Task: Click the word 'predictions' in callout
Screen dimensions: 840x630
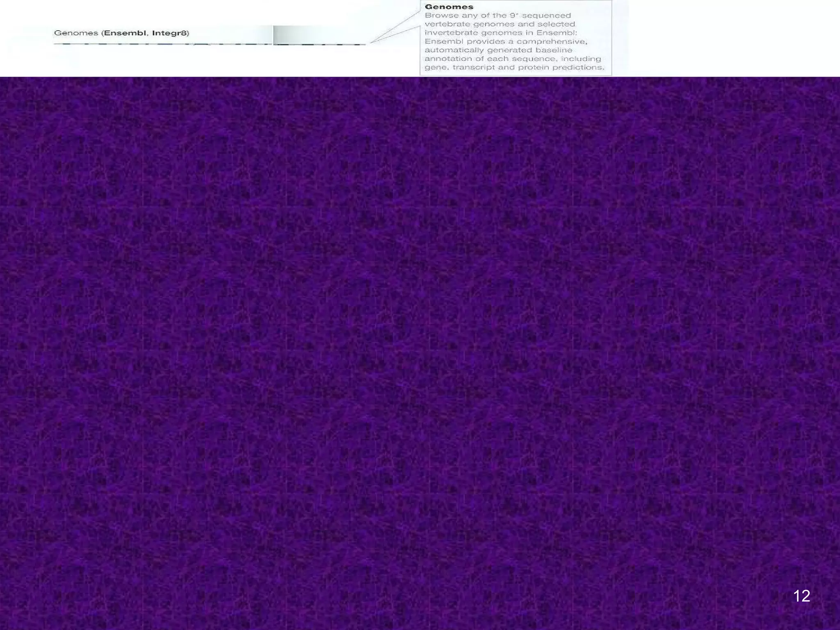Action: (578, 67)
